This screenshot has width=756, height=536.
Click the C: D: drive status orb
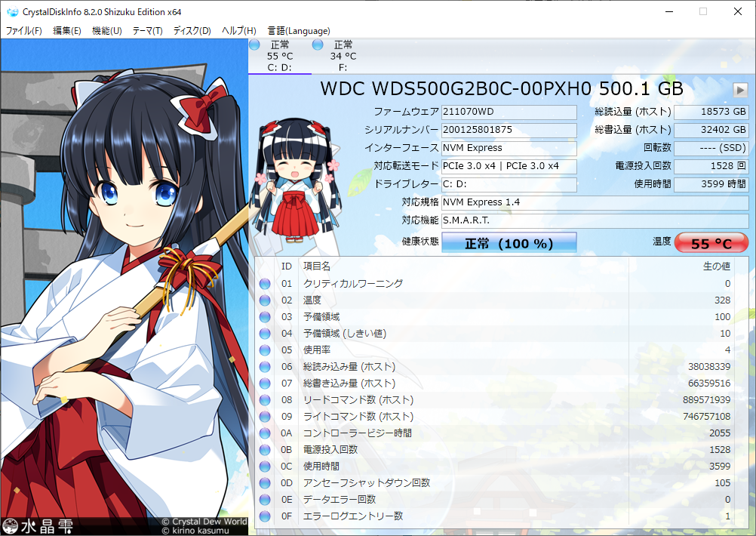254,45
